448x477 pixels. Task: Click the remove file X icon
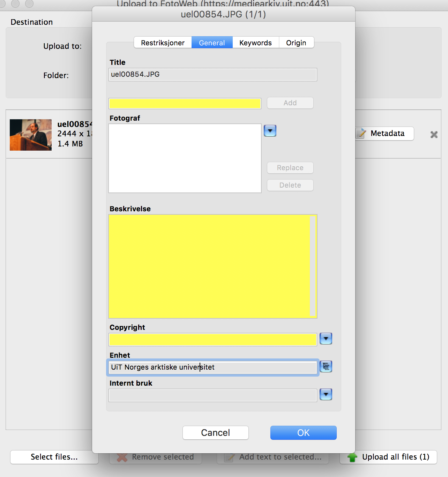coord(434,135)
